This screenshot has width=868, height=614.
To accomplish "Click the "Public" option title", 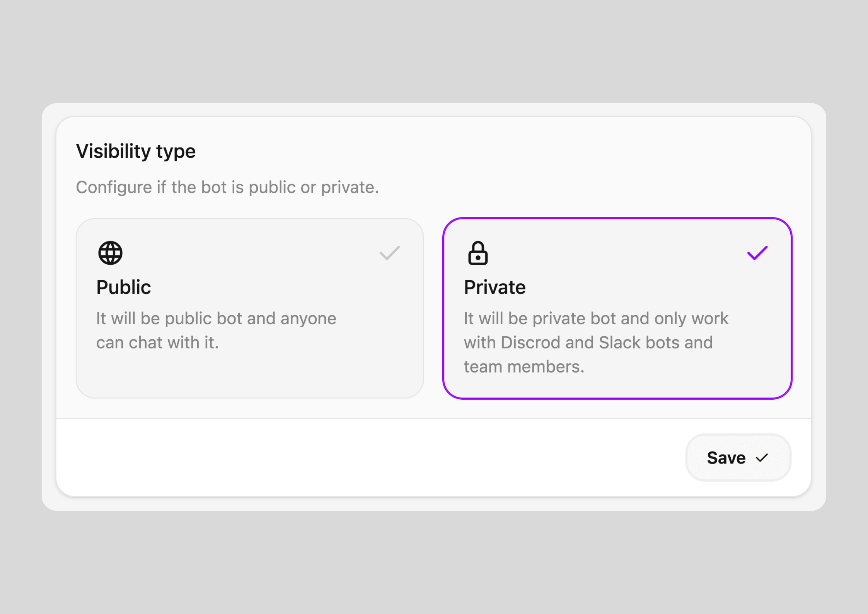I will click(x=124, y=287).
